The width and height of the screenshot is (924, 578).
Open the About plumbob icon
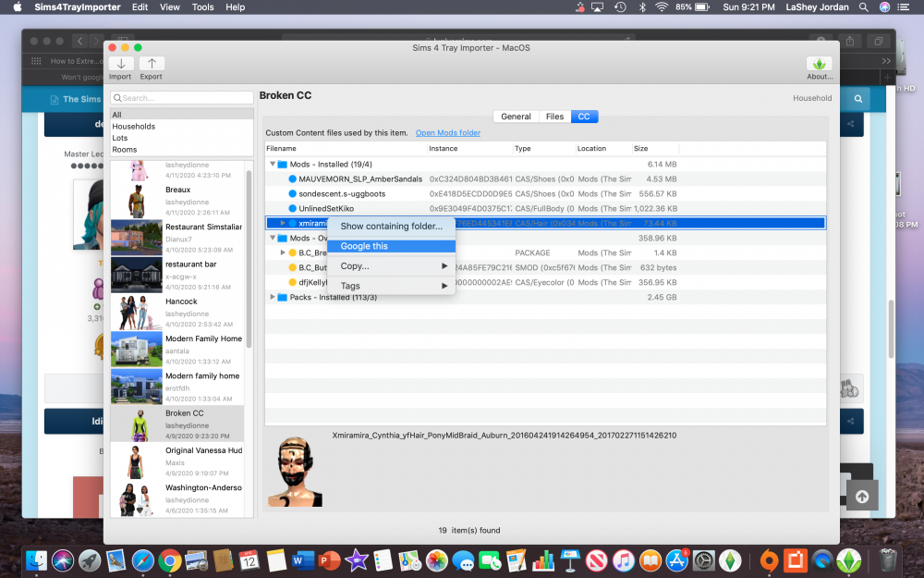[x=819, y=64]
